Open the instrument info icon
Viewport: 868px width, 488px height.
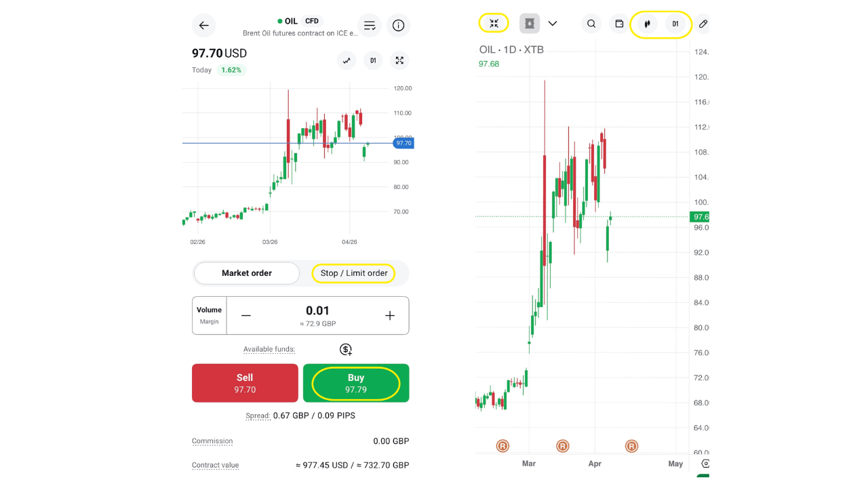click(398, 26)
